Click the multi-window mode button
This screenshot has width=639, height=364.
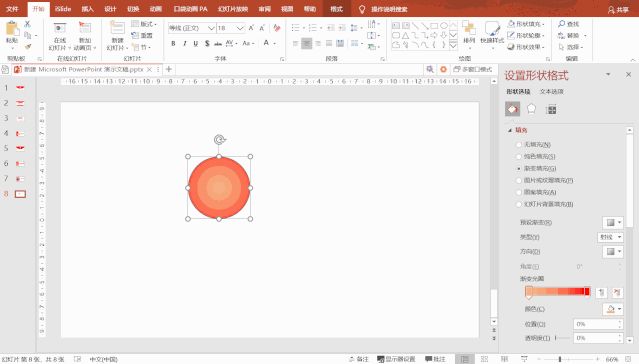pos(473,69)
